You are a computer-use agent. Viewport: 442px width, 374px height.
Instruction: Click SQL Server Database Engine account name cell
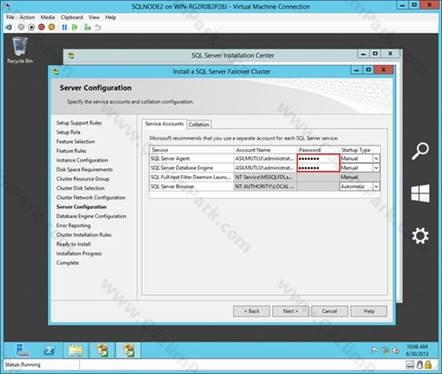[x=265, y=168]
